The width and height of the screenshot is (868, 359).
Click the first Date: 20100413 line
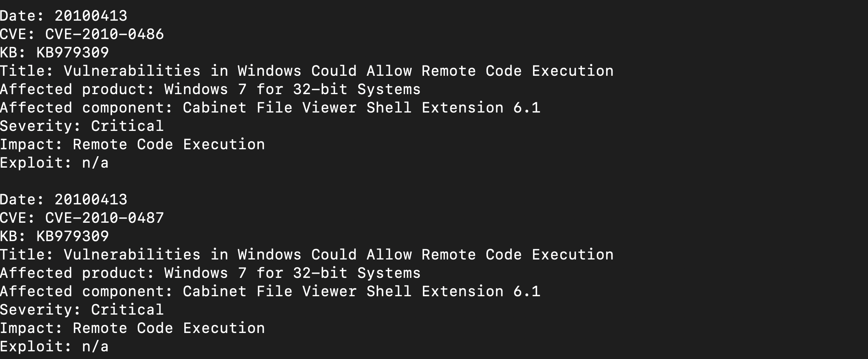pyautogui.click(x=63, y=16)
